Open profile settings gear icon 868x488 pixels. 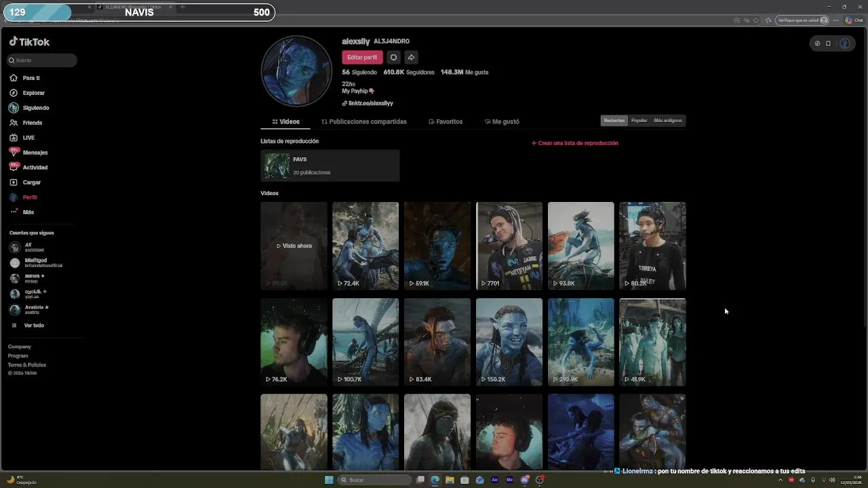tap(393, 58)
